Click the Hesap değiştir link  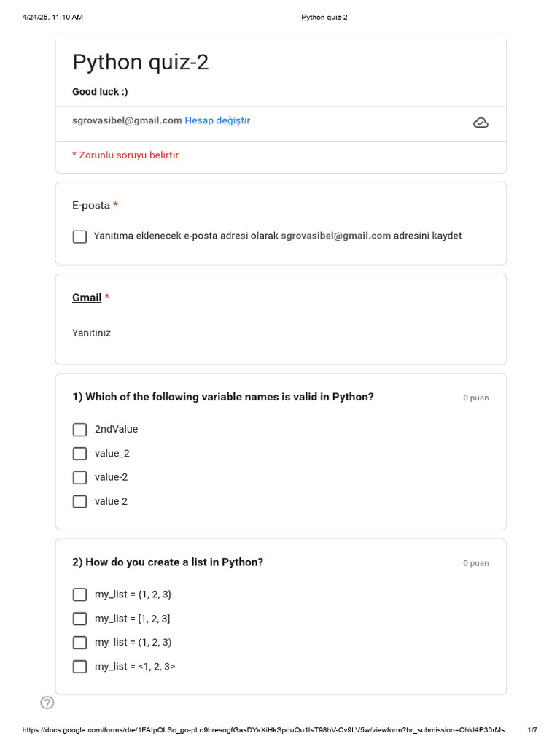[217, 120]
